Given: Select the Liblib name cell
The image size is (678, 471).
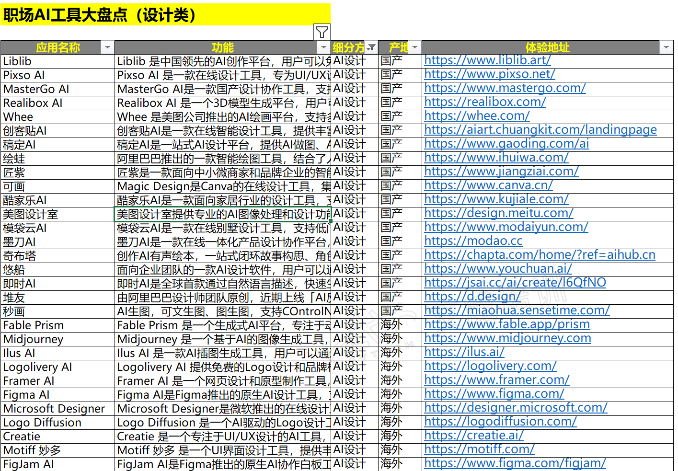Looking at the screenshot, I should (58, 61).
